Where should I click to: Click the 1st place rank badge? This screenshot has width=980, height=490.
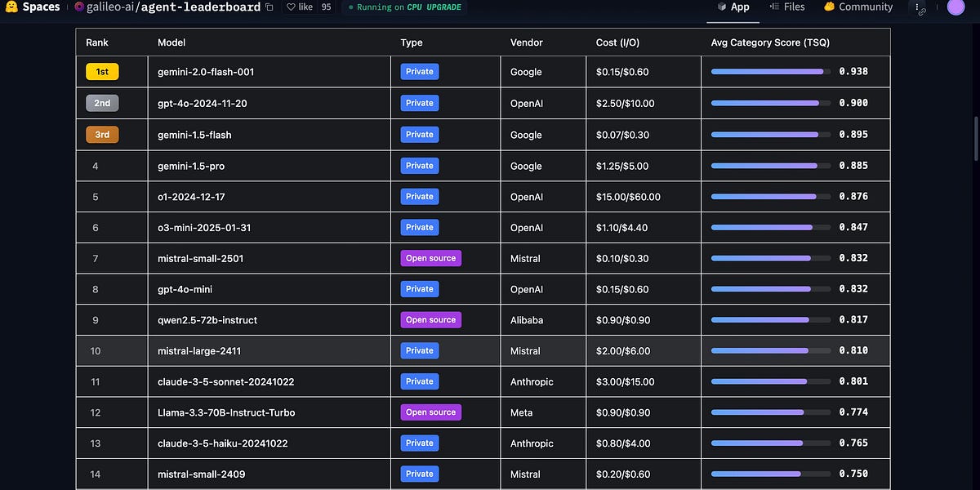pyautogui.click(x=101, y=71)
